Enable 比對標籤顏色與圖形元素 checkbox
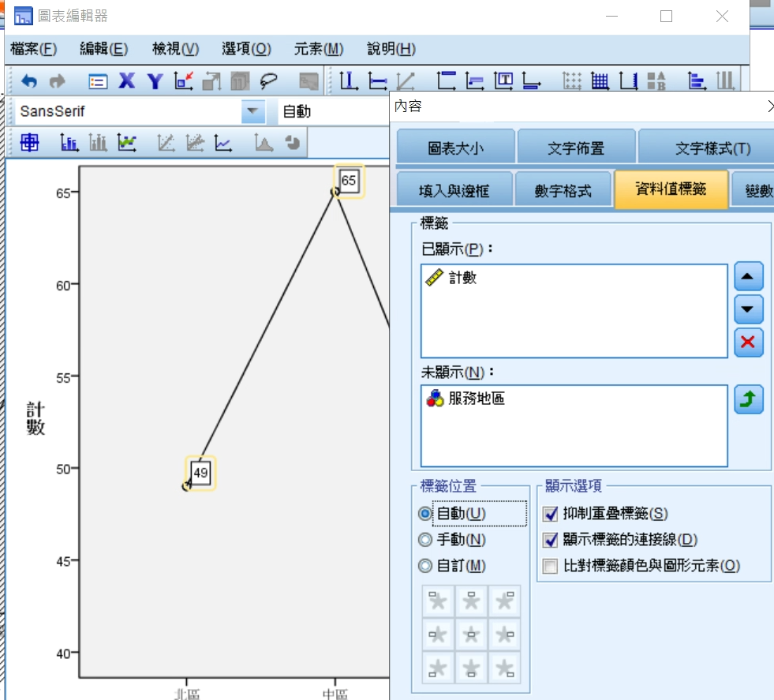 (x=551, y=566)
